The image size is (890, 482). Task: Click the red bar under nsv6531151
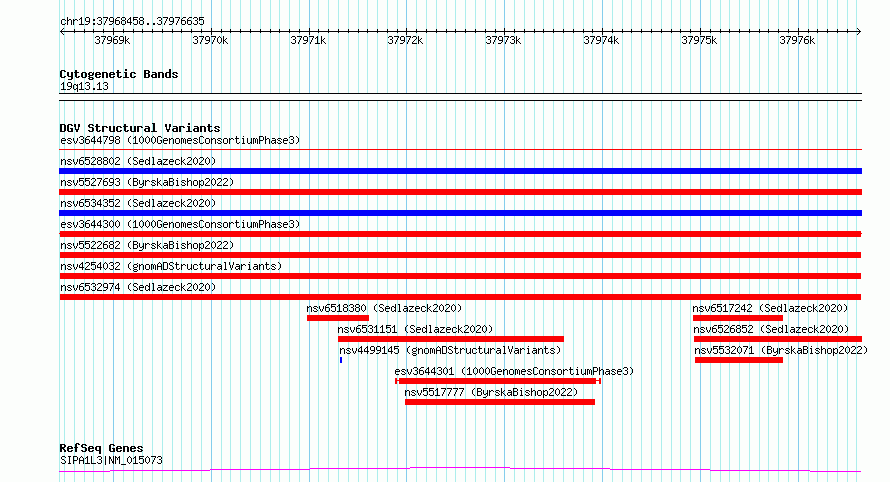[x=451, y=339]
